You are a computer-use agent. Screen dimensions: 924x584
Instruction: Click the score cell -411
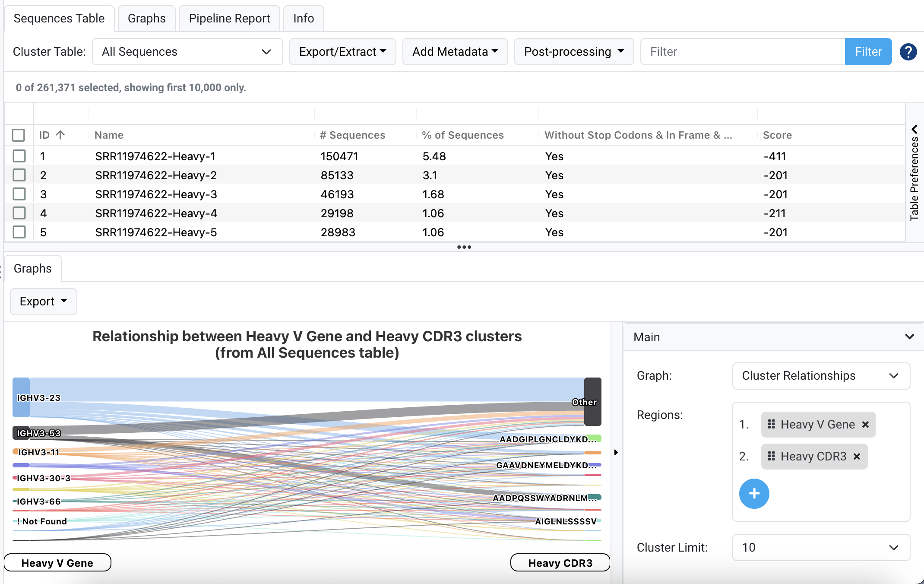pyautogui.click(x=775, y=156)
